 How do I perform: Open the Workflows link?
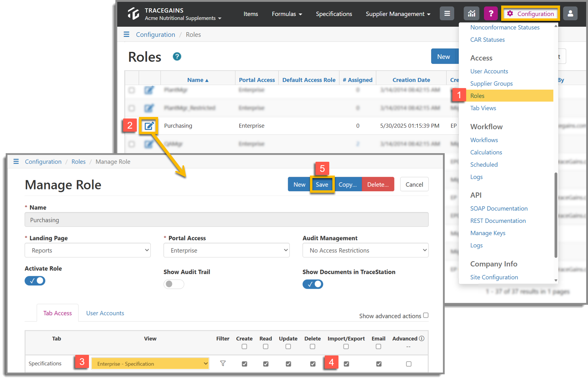[x=484, y=140]
